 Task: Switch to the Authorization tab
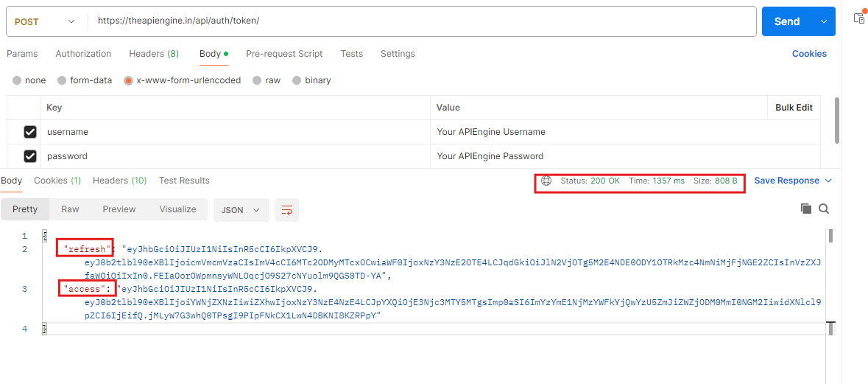coord(83,54)
